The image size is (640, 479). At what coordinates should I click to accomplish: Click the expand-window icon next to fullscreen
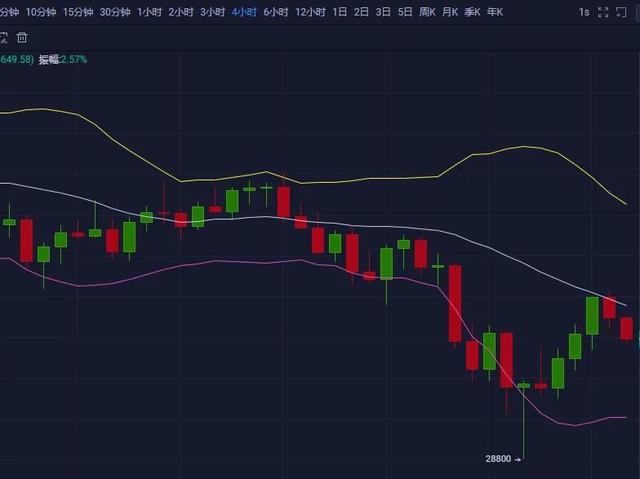(621, 13)
